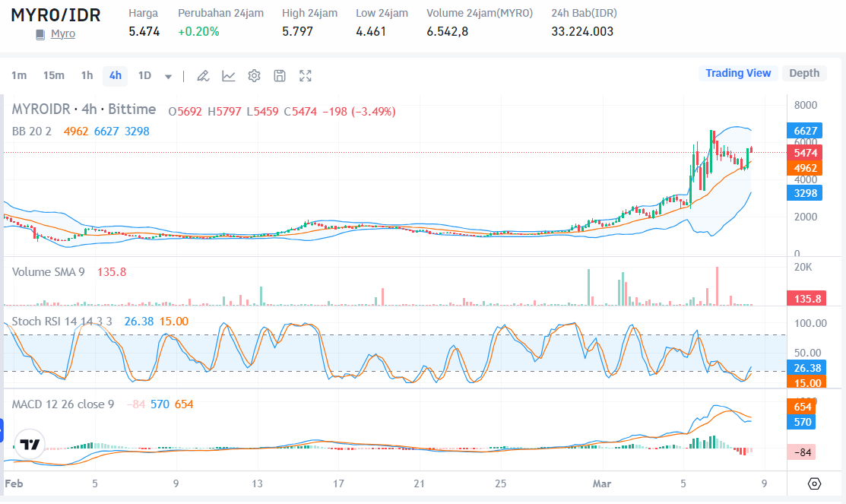The width and height of the screenshot is (846, 504).
Task: Select the 1h timeframe
Action: click(87, 75)
